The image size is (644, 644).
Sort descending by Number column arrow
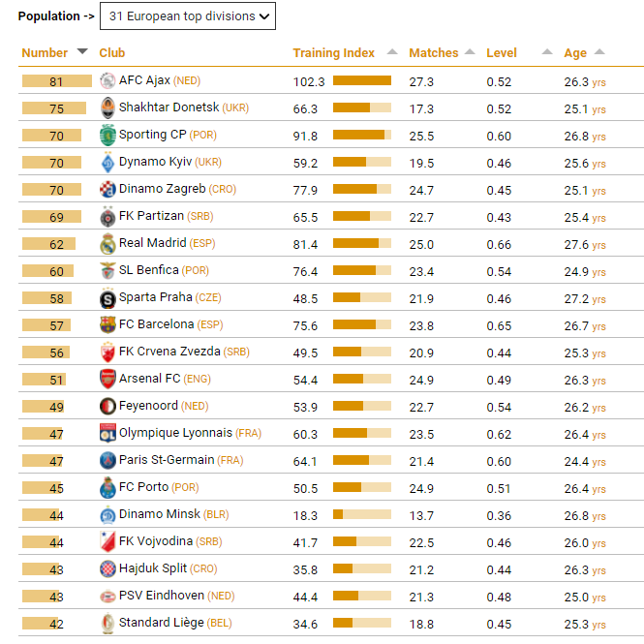click(82, 52)
